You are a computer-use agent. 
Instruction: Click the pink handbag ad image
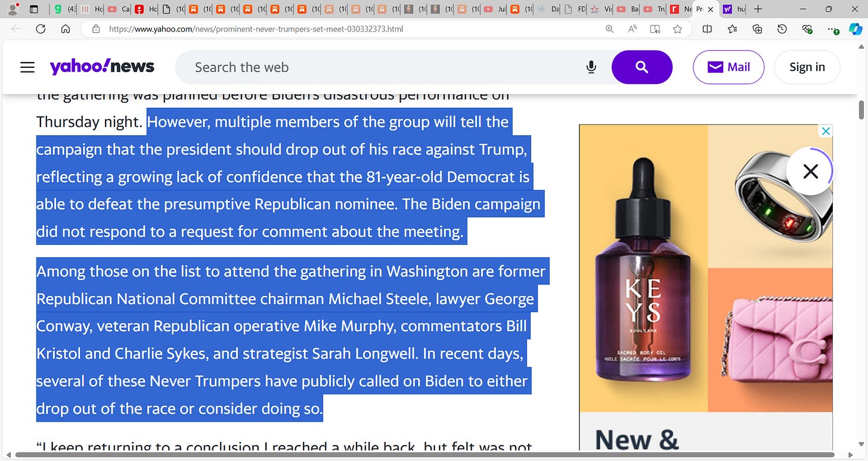coord(770,339)
